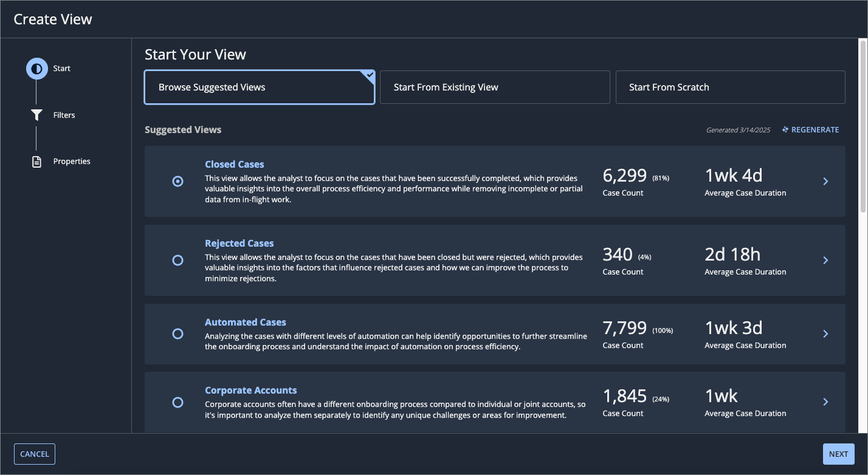The width and height of the screenshot is (868, 475).
Task: Click the 340 case count value
Action: pos(618,255)
